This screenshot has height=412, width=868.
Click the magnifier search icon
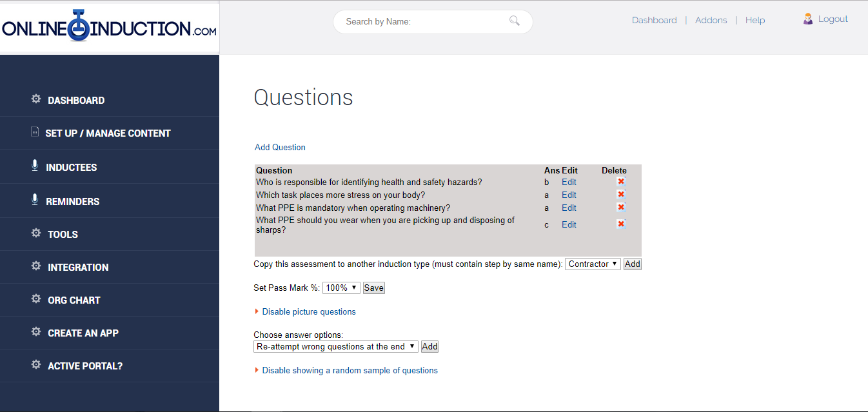tap(514, 21)
